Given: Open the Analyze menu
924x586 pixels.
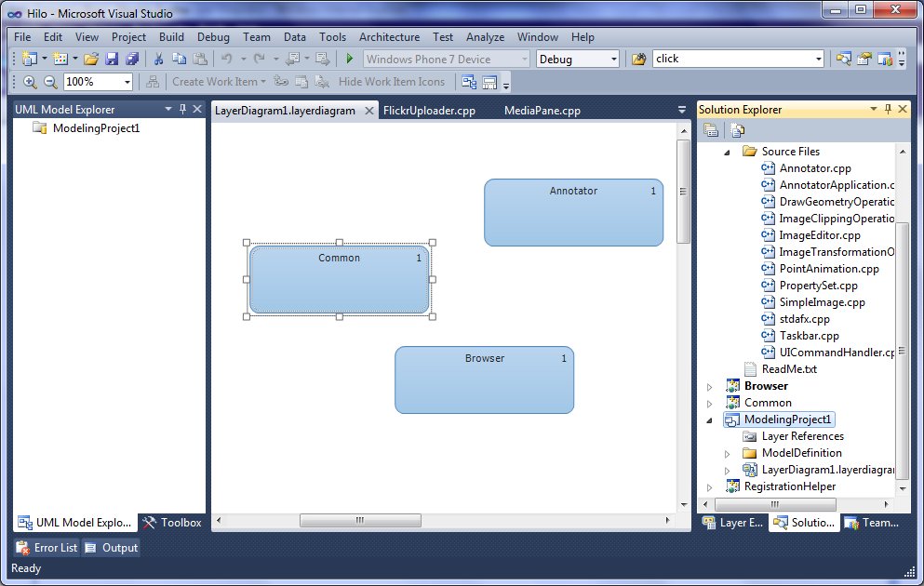Looking at the screenshot, I should (485, 36).
